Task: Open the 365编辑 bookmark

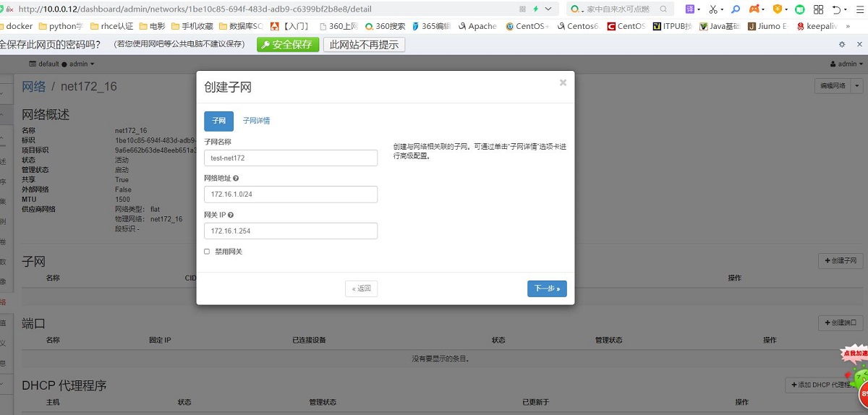Action: [431, 26]
